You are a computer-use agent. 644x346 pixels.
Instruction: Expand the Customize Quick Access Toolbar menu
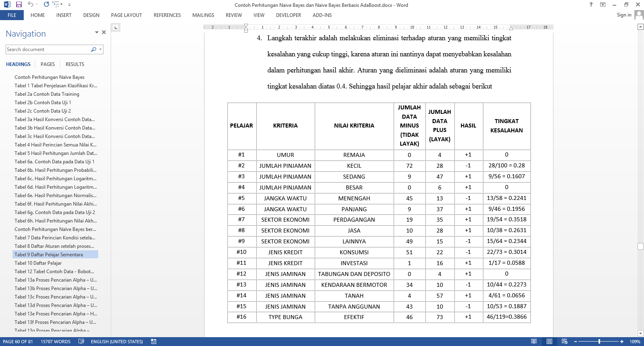pos(69,5)
